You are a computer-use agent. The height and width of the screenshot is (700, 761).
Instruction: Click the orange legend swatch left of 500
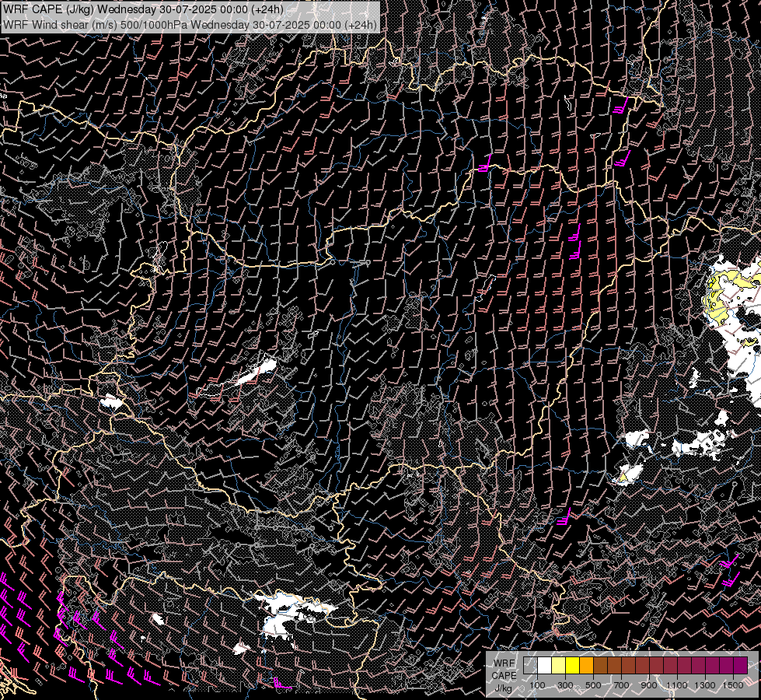click(x=586, y=665)
